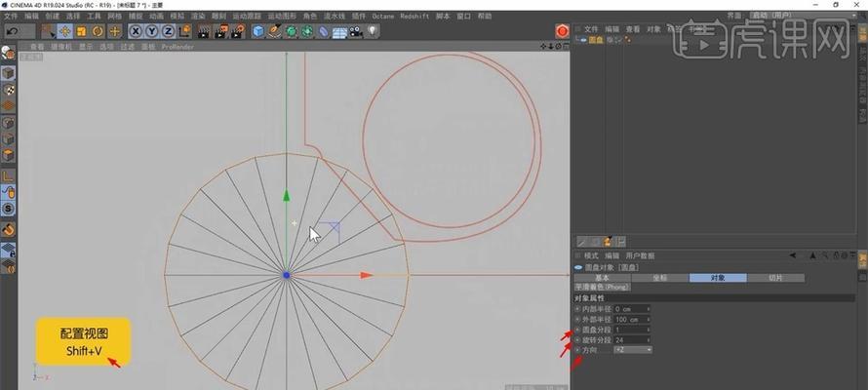Add a Cube primitive object
Image resolution: width=868 pixels, height=390 pixels.
258,31
